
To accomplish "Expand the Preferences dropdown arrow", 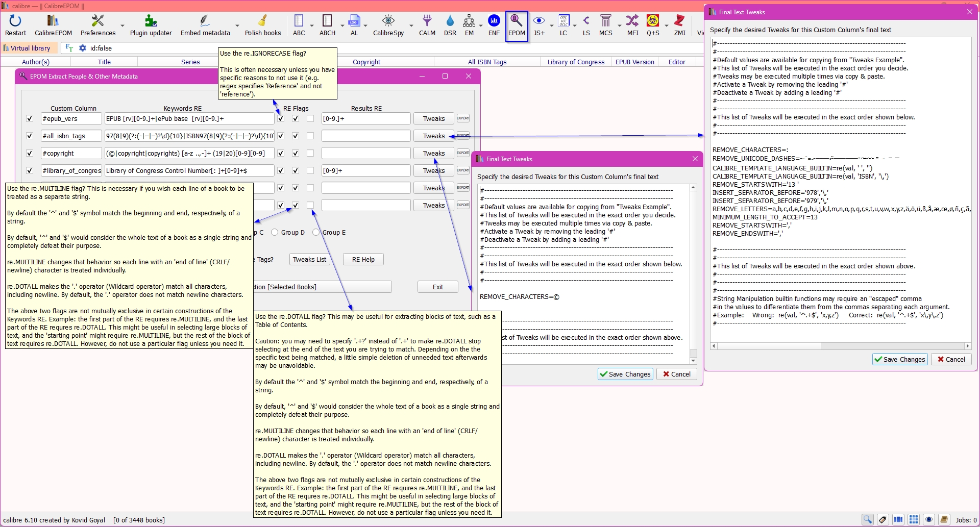I will pyautogui.click(x=122, y=26).
